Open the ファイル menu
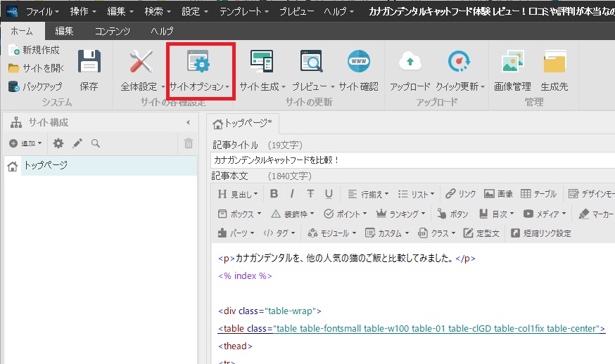Image resolution: width=615 pixels, height=364 pixels. pos(42,11)
